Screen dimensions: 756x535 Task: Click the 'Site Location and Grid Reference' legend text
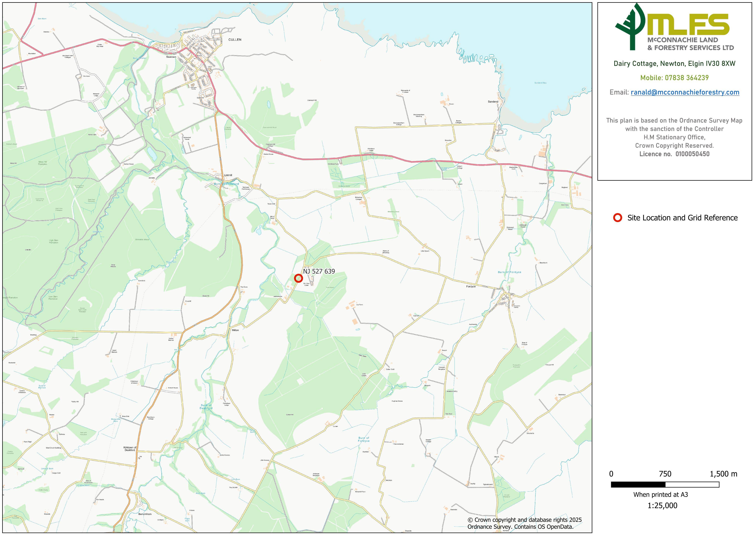[682, 218]
